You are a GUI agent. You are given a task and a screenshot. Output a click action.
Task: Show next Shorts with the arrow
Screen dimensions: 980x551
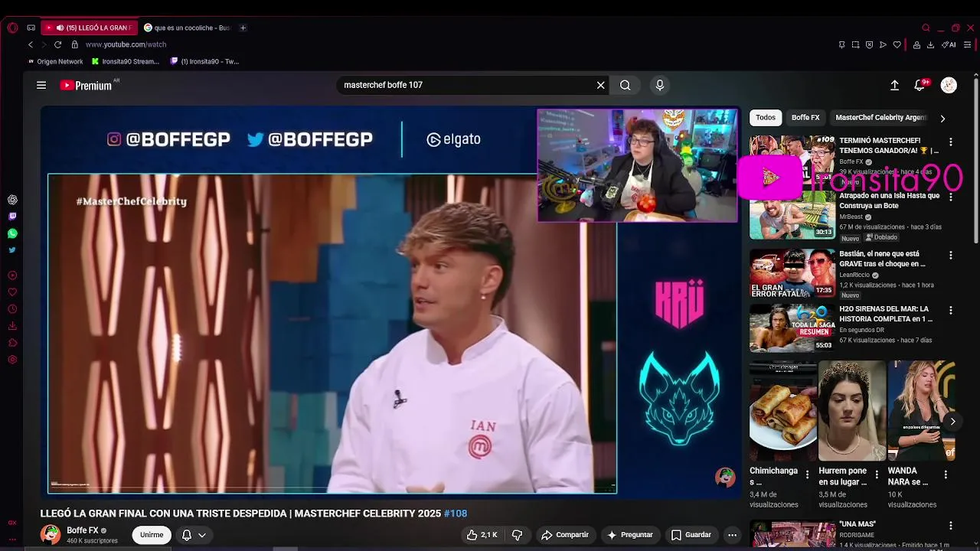click(x=952, y=422)
